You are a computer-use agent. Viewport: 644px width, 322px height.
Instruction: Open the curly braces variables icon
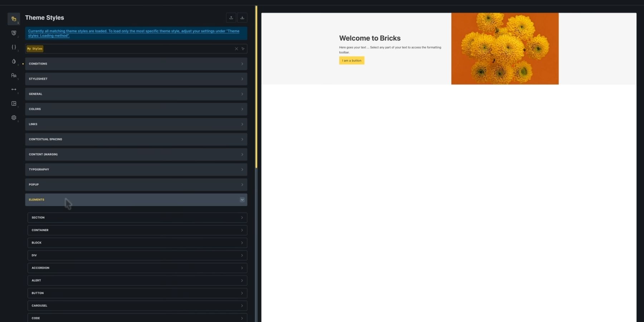coord(14,47)
